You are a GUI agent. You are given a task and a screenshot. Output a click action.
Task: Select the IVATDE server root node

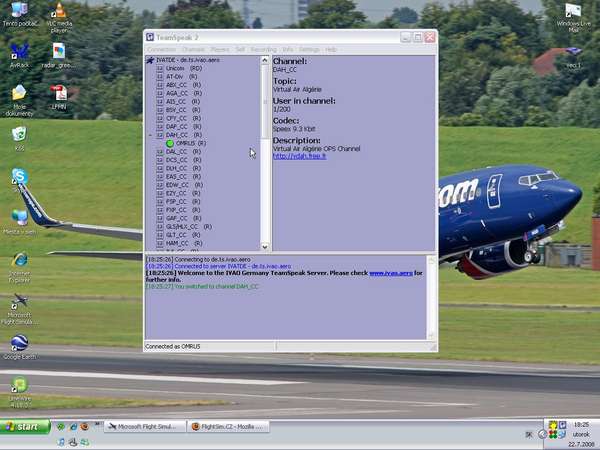(x=188, y=60)
